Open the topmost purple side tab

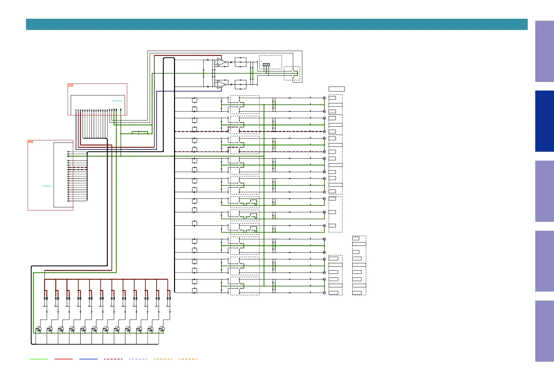click(544, 51)
